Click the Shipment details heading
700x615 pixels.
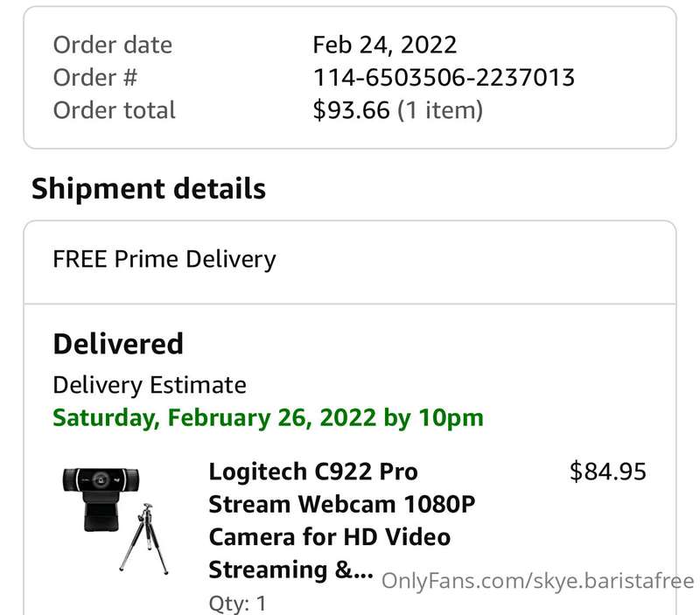point(149,189)
